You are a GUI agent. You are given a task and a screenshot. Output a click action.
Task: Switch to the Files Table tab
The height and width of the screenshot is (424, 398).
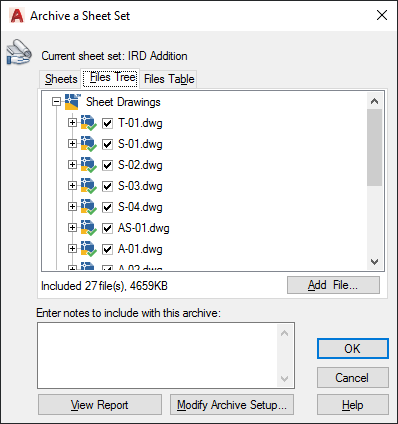tap(169, 79)
